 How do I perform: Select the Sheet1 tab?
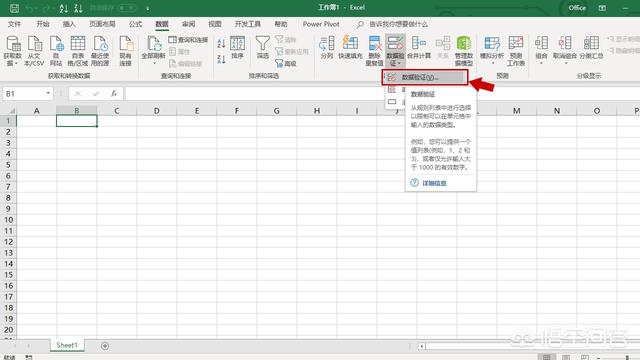click(67, 345)
